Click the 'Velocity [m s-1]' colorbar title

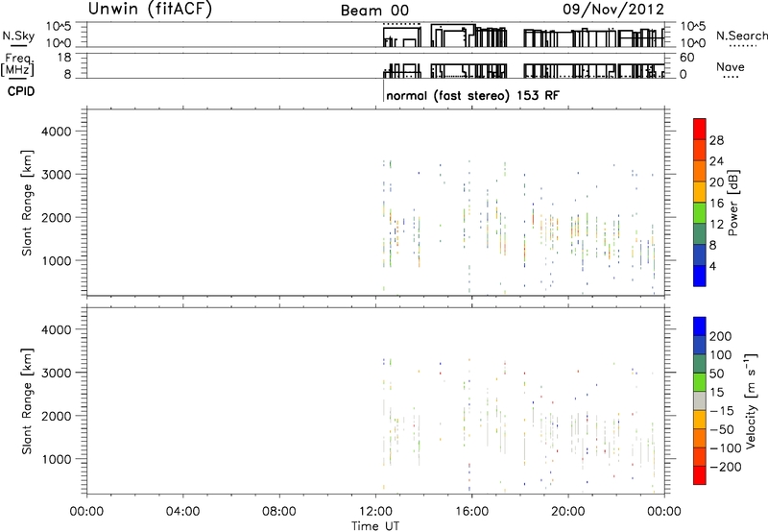[x=751, y=400]
